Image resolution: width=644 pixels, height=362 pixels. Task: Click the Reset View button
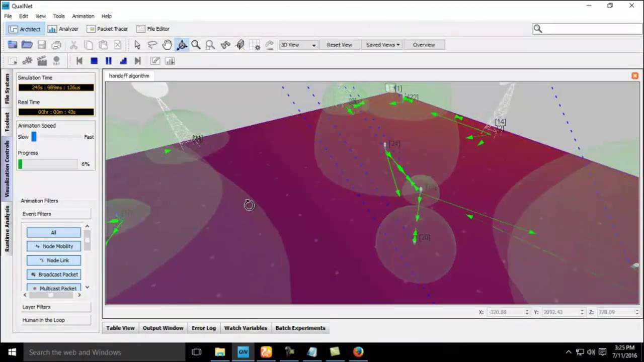click(339, 45)
